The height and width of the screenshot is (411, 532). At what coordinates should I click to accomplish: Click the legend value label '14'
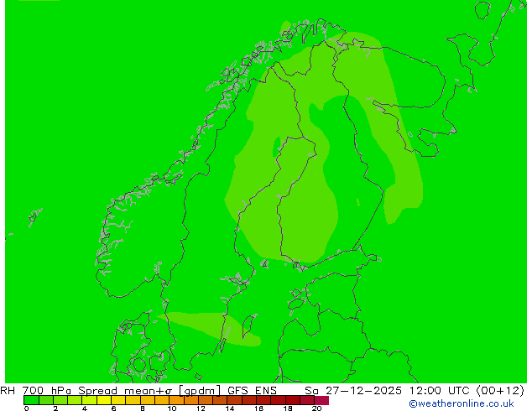230,408
